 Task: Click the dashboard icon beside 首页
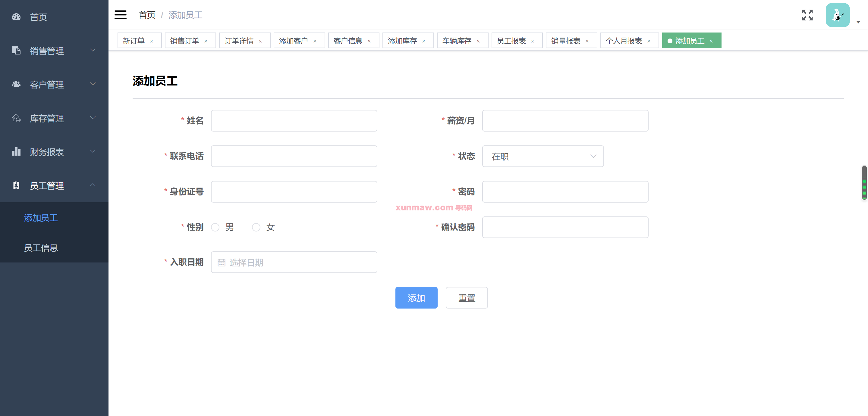pos(16,17)
